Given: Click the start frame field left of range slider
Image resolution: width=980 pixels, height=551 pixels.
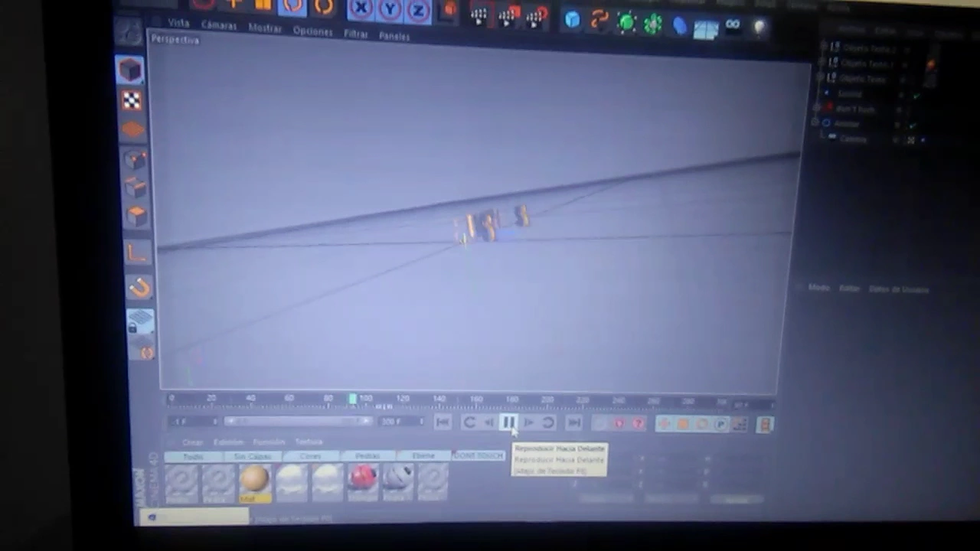Looking at the screenshot, I should point(193,421).
